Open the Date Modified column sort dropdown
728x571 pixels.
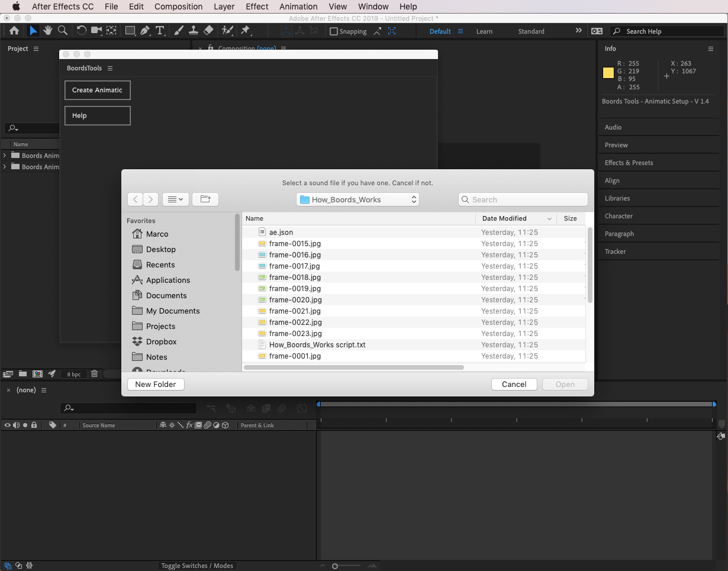pyautogui.click(x=549, y=218)
